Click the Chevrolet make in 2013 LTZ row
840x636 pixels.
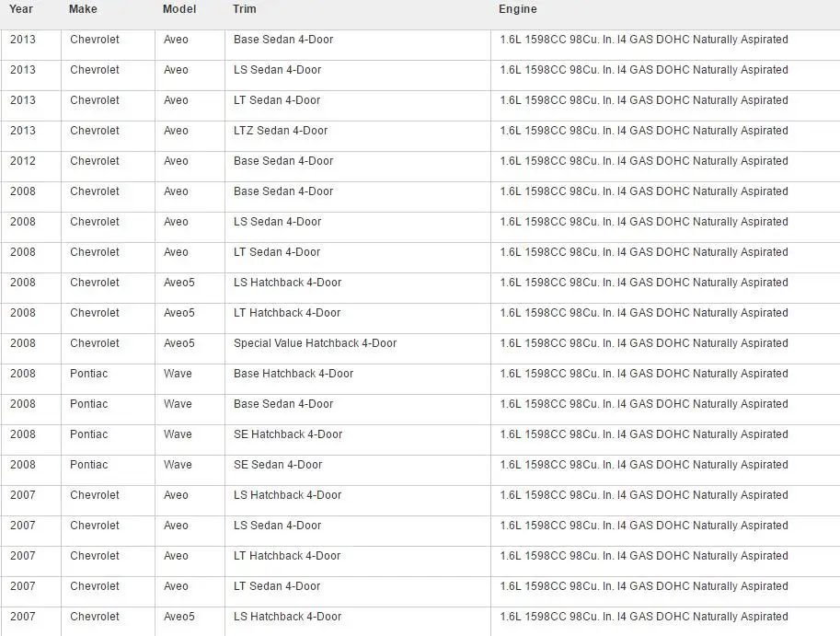(x=94, y=131)
